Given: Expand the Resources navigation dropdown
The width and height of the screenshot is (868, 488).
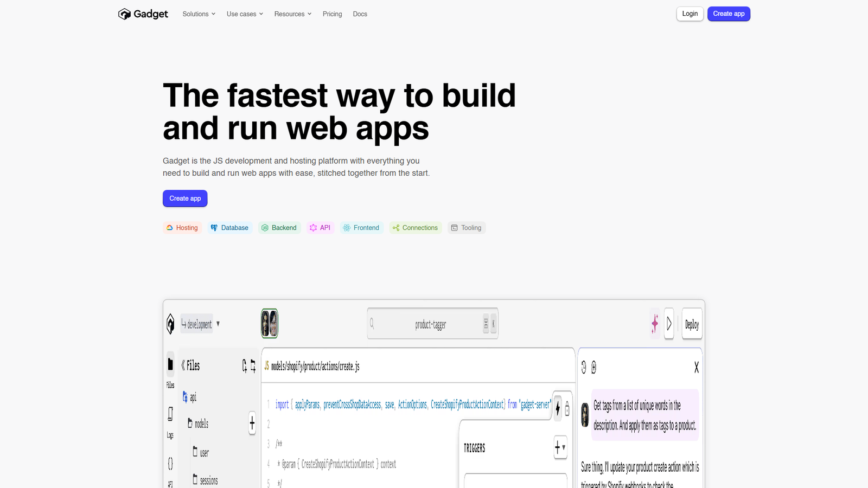Looking at the screenshot, I should tap(292, 14).
